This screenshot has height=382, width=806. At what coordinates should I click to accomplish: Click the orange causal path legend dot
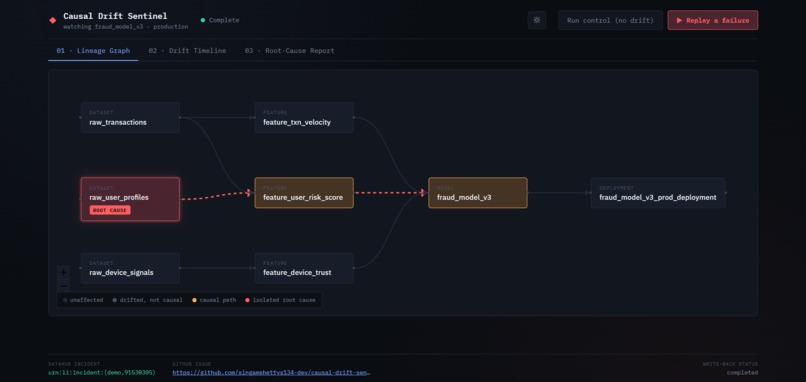pyautogui.click(x=194, y=300)
